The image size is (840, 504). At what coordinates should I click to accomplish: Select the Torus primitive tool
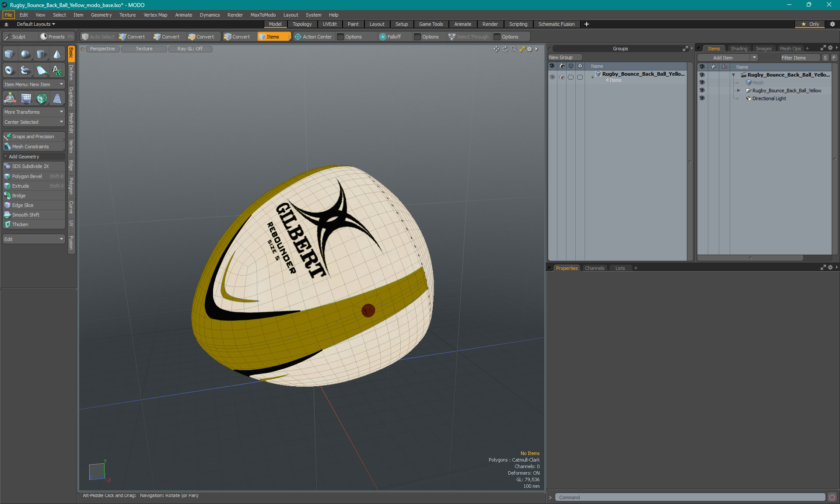tap(9, 70)
